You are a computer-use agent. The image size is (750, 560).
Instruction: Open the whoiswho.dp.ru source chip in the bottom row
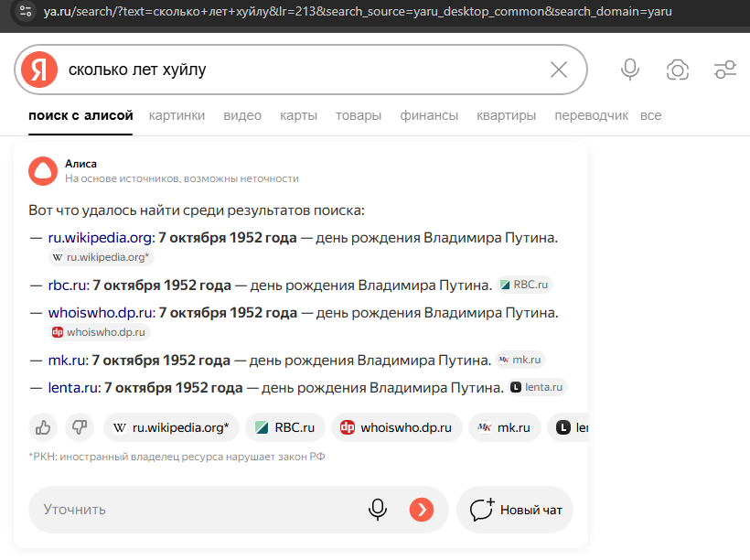397,427
